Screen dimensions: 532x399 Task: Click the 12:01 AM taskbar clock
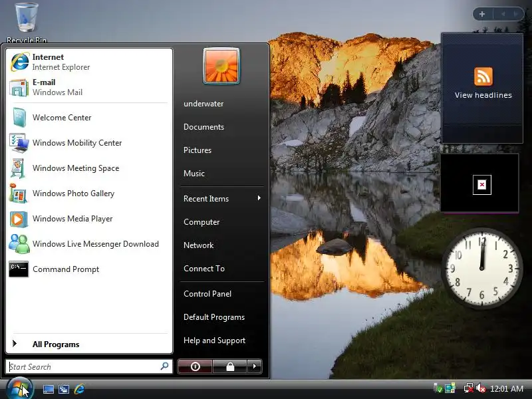507,388
